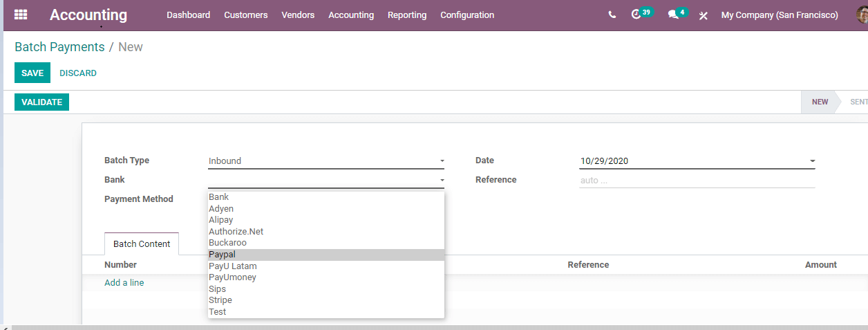Switch to the Batch Content tab

[142, 244]
